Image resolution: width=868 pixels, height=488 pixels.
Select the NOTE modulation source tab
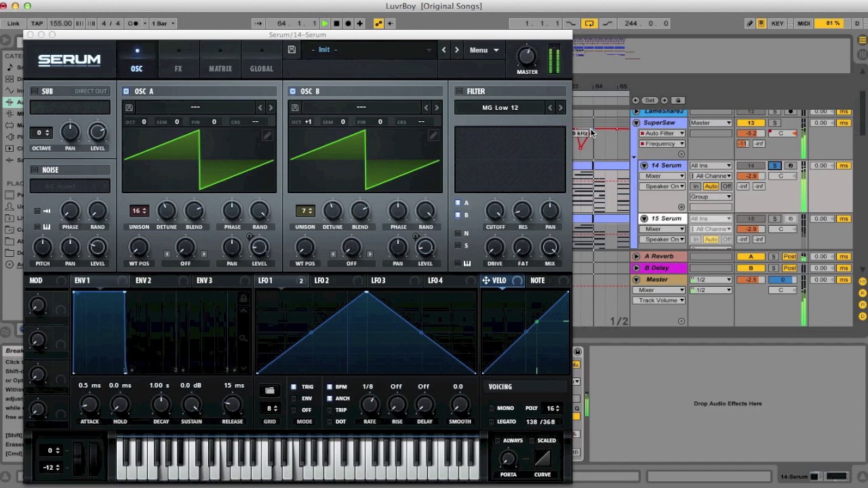point(537,281)
